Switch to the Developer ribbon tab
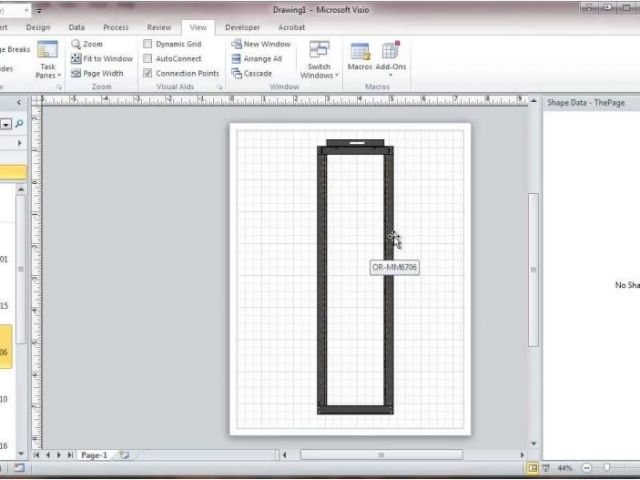This screenshot has width=640, height=480. [x=242, y=28]
